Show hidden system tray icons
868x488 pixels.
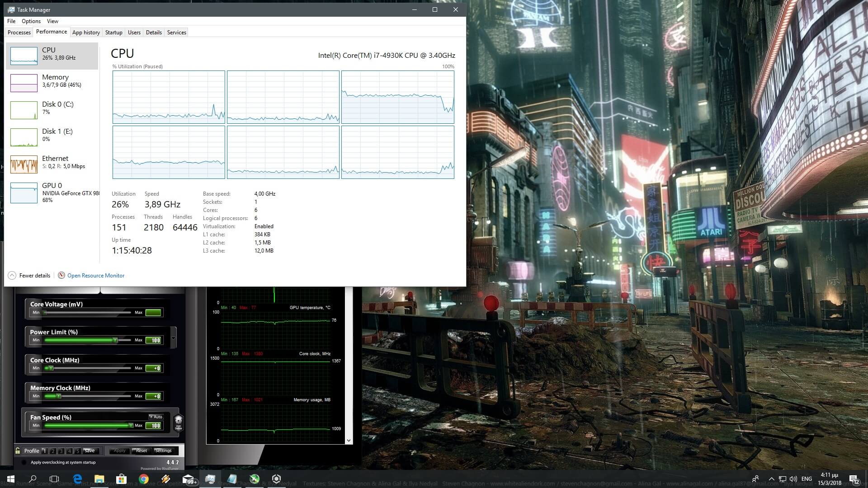[x=771, y=479]
